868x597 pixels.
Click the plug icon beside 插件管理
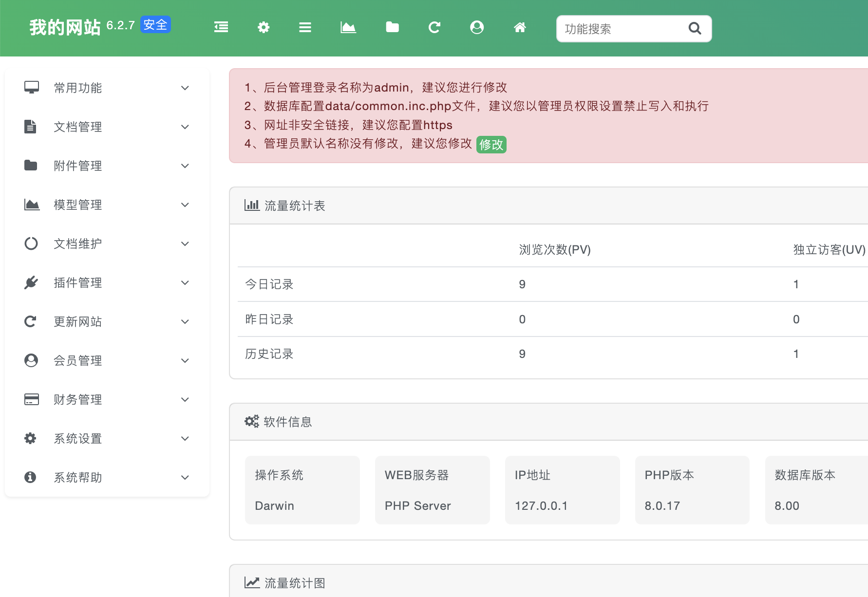coord(31,282)
